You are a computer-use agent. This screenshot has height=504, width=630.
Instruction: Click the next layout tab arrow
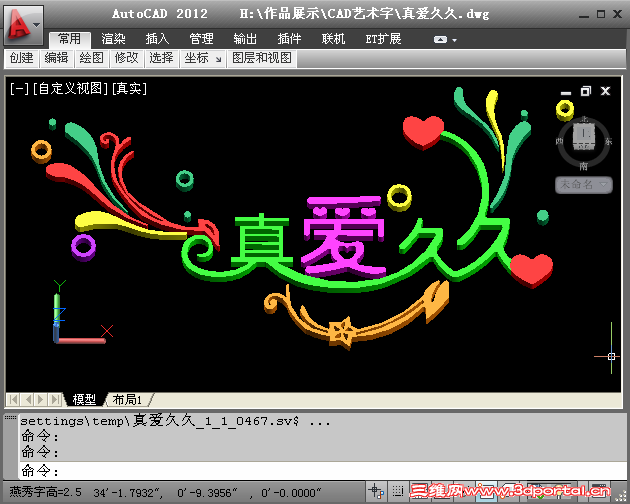[x=41, y=400]
